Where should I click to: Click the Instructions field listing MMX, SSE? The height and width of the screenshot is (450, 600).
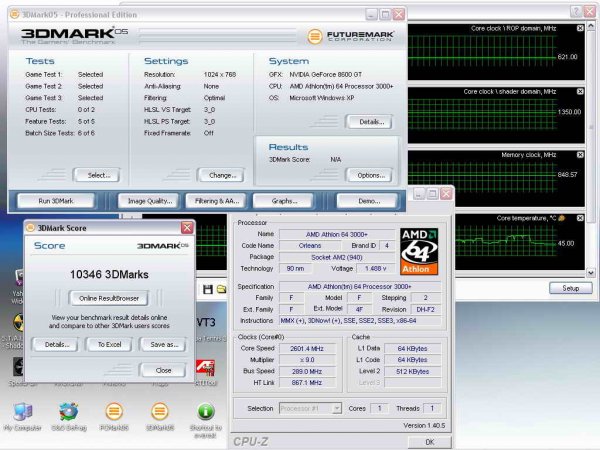[360, 321]
